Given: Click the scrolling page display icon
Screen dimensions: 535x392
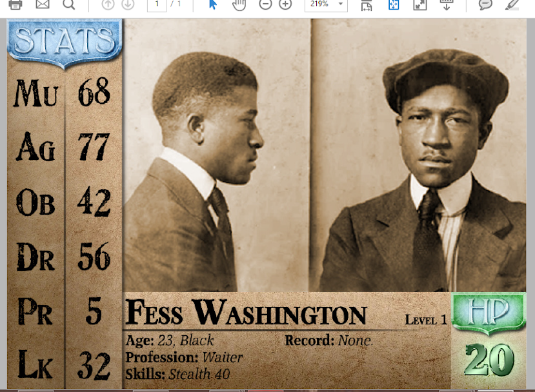Looking at the screenshot, I should 367,5.
